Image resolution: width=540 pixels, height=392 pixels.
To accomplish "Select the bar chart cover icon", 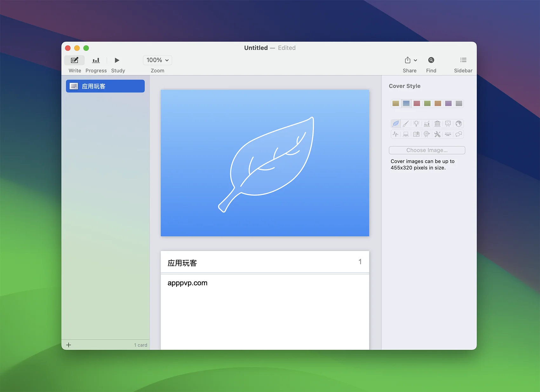I will pyautogui.click(x=427, y=124).
